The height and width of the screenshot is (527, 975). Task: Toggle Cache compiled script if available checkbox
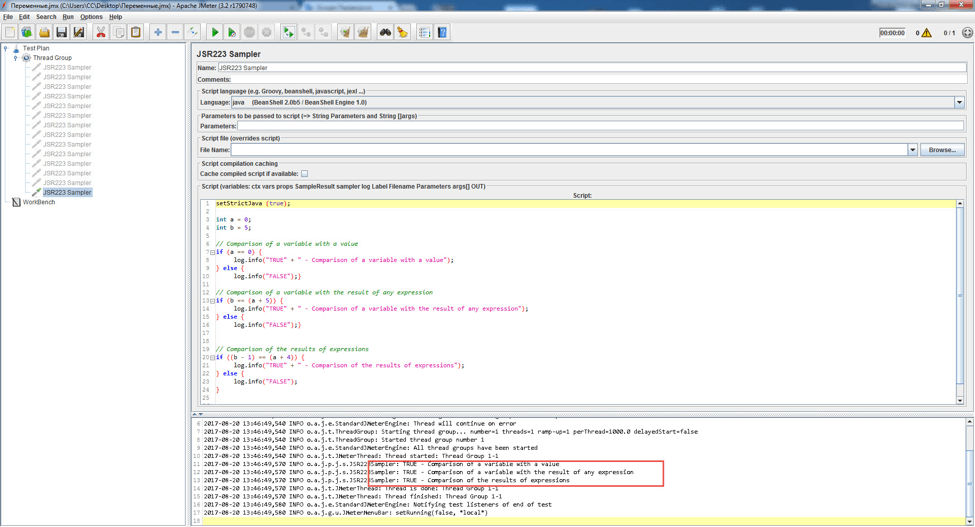click(305, 174)
